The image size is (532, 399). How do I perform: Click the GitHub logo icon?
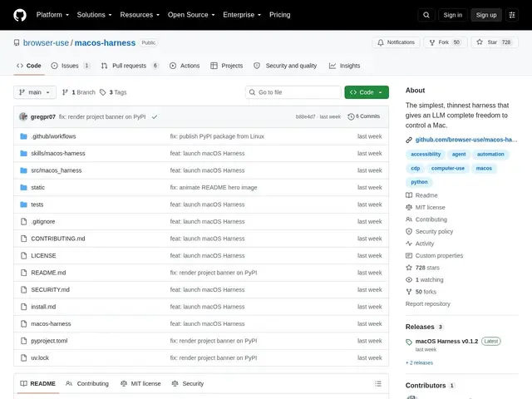point(20,15)
